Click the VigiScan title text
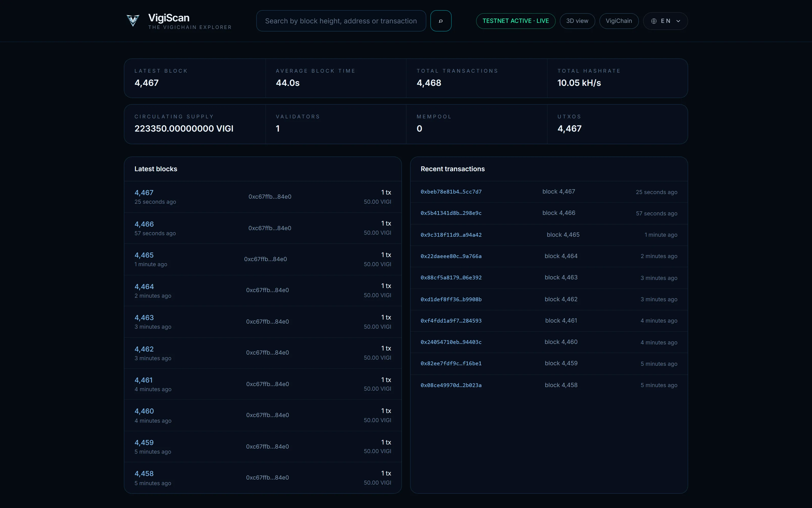Viewport: 812px width, 508px height. click(169, 18)
